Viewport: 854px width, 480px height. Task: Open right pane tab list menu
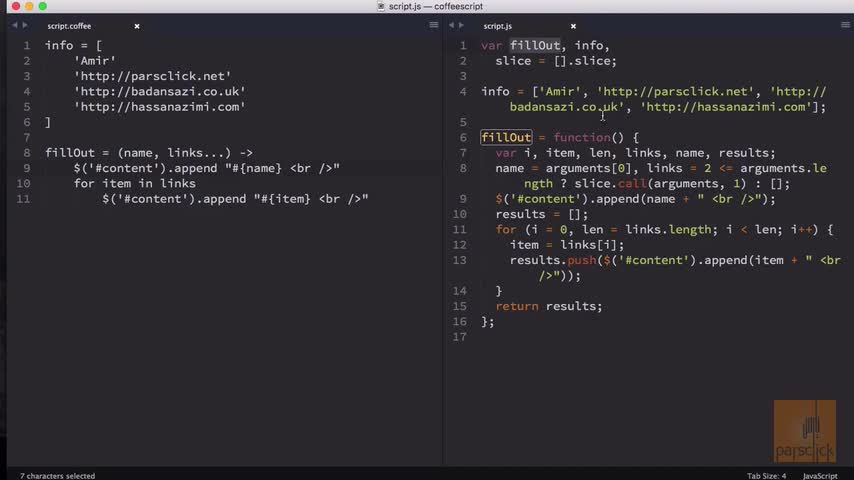click(x=845, y=25)
